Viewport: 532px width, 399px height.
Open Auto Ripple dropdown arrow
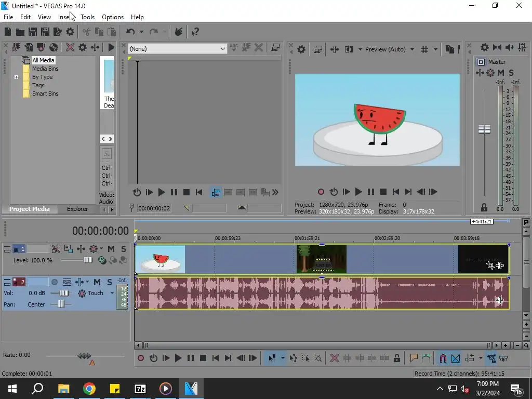tap(481, 358)
